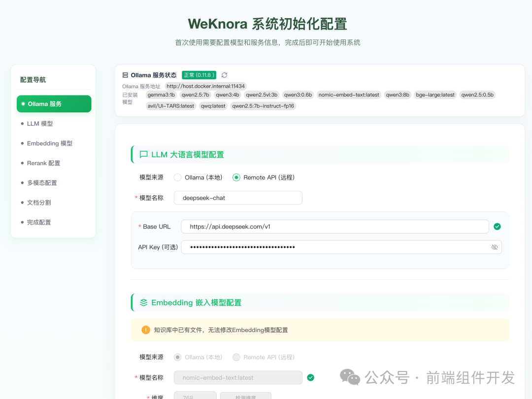
Task: Click the warning icon on the yellow notice banner
Action: [146, 330]
